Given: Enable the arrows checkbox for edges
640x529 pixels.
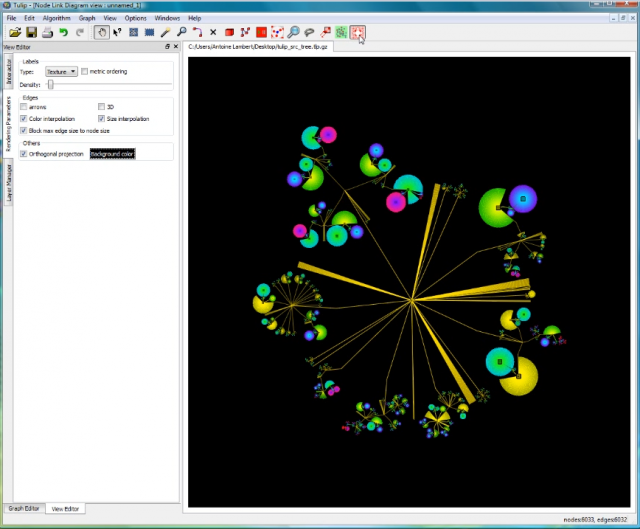Looking at the screenshot, I should tap(24, 107).
